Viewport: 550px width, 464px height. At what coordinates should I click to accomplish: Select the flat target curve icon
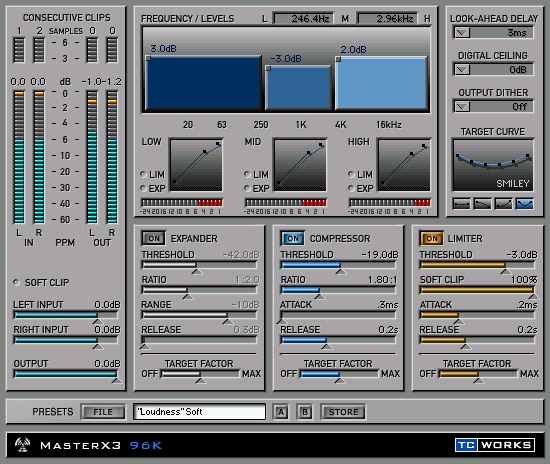[x=461, y=204]
